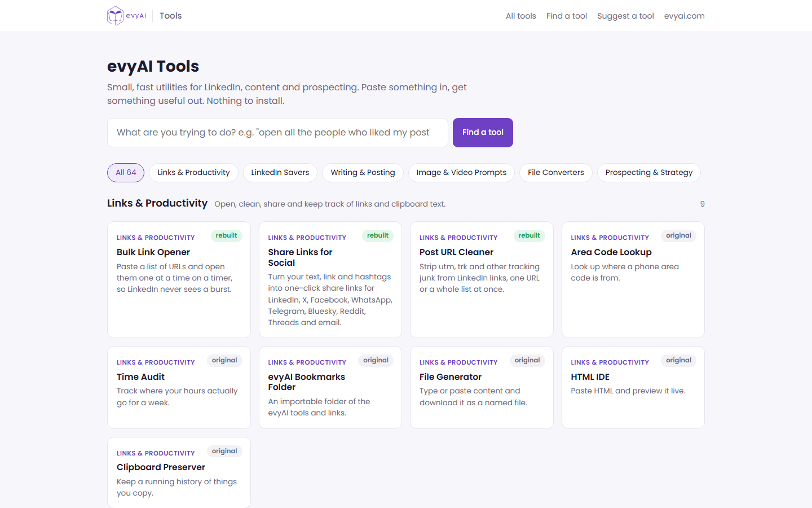The width and height of the screenshot is (812, 508).
Task: Click category label above HTML IDE
Action: [x=610, y=362]
